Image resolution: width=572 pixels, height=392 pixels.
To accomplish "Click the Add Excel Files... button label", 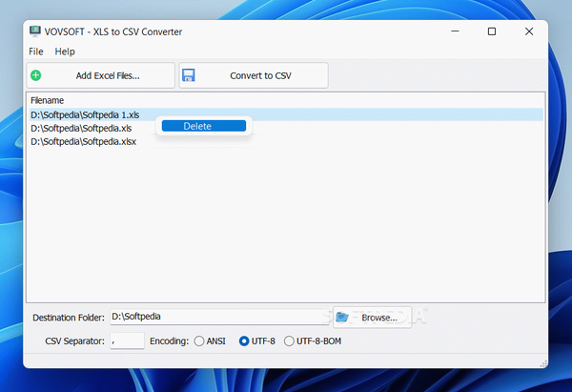I will (x=108, y=75).
